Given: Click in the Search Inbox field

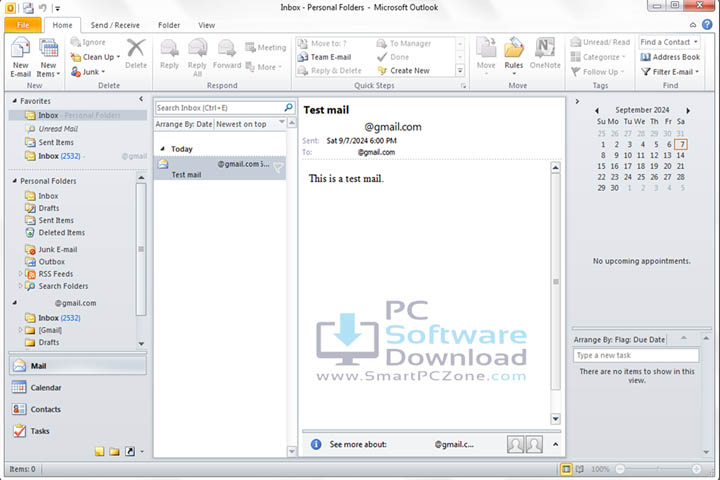Looking at the screenshot, I should pyautogui.click(x=219, y=108).
